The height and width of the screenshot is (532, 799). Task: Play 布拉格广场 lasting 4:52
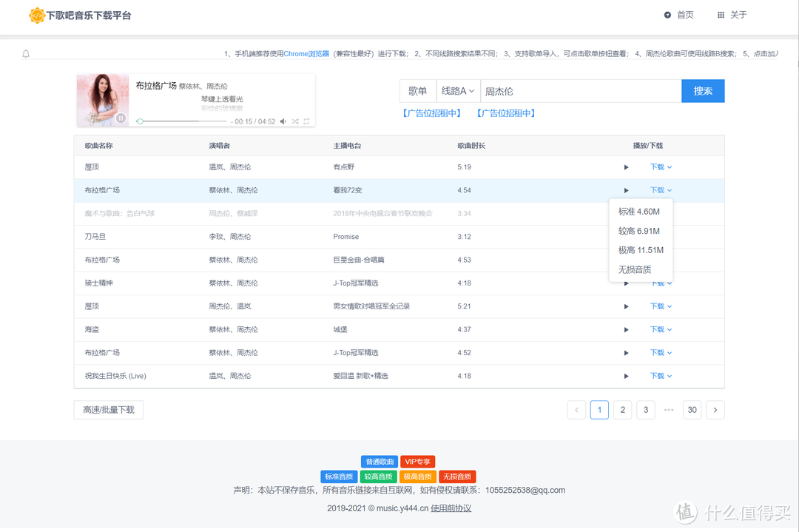[627, 353]
